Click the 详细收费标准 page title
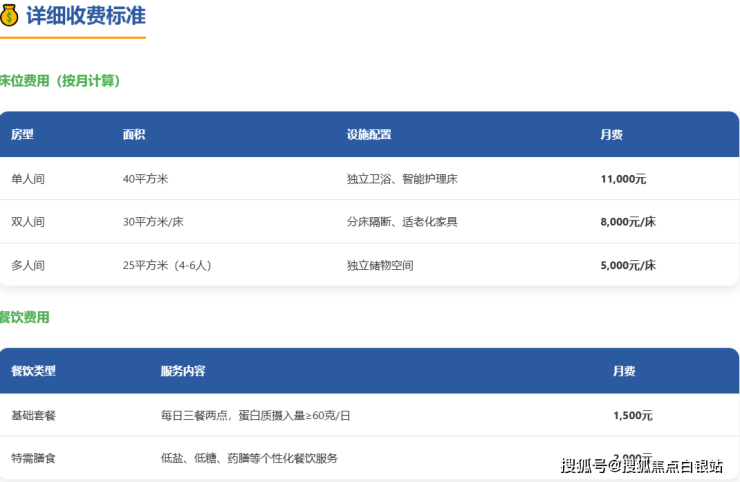Image resolution: width=740 pixels, height=482 pixels. click(x=85, y=16)
